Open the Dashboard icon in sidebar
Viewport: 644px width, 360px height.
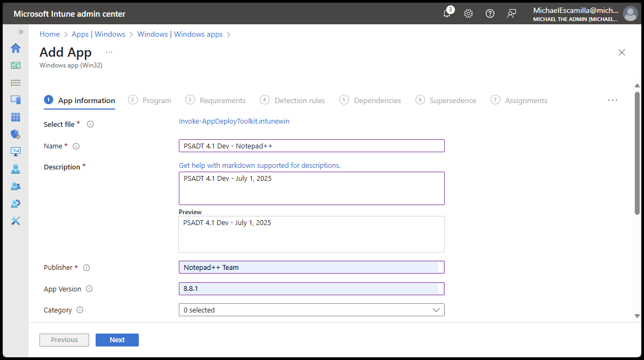pyautogui.click(x=16, y=65)
